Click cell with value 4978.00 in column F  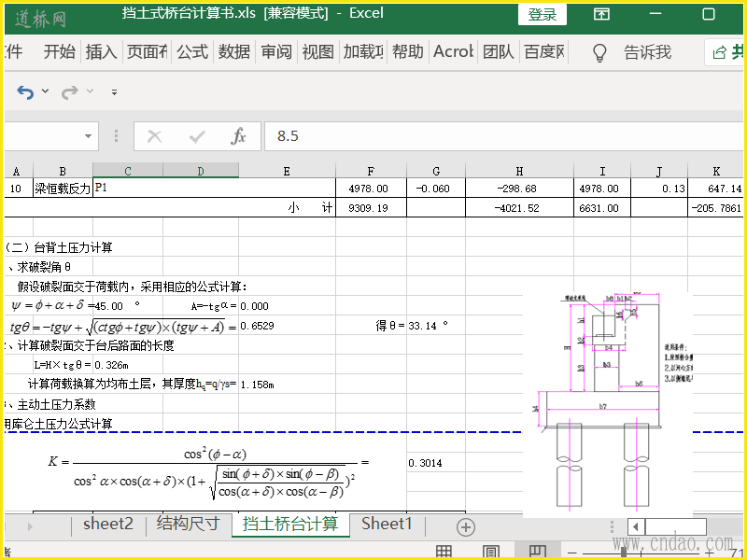point(371,189)
